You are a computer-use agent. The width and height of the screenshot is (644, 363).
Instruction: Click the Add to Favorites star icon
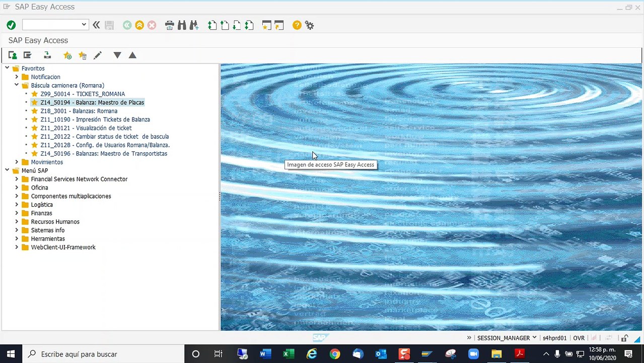(x=67, y=55)
